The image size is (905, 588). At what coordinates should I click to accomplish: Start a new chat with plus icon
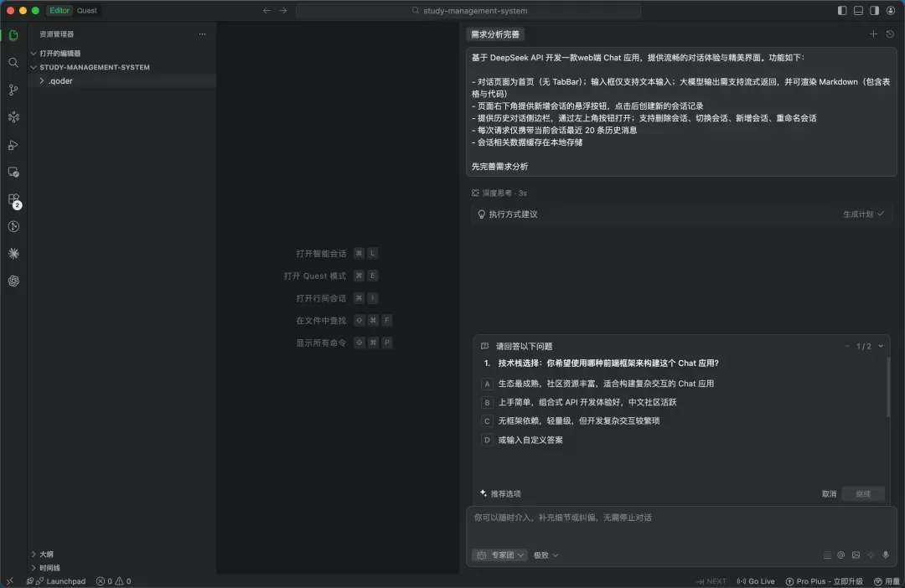873,34
